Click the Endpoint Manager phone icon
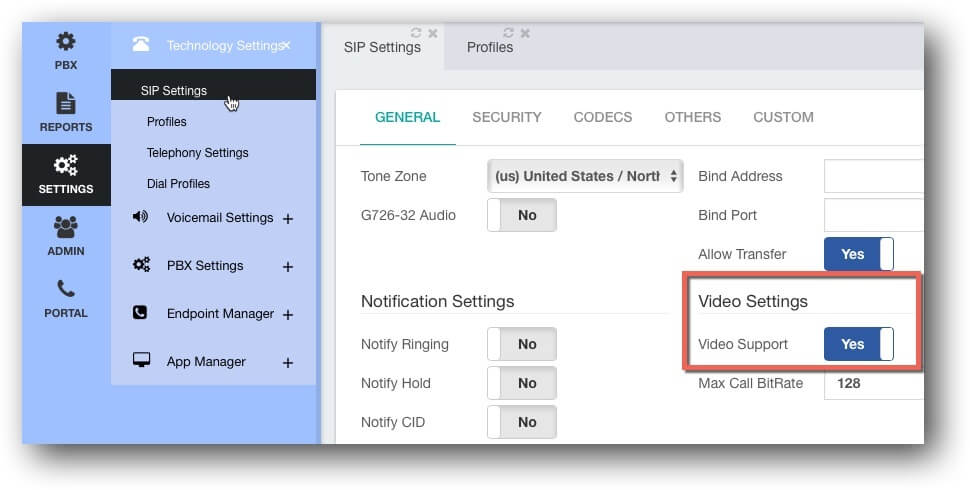 click(x=140, y=312)
